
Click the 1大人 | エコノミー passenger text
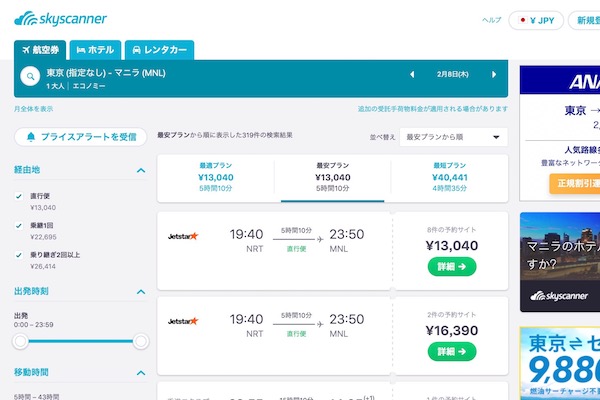[x=76, y=86]
